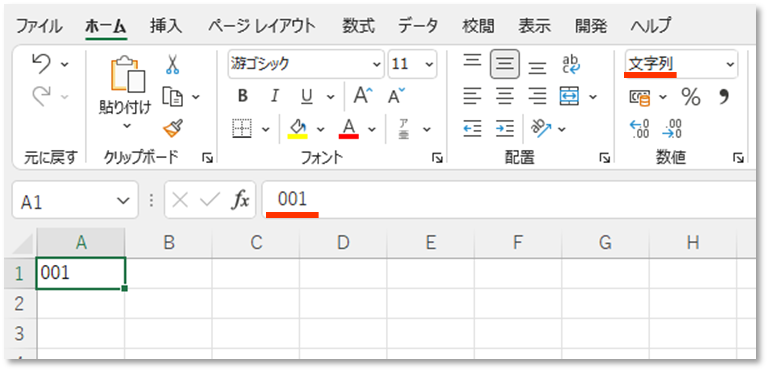
Task: Select the Format Painter brush icon
Action: 173,128
